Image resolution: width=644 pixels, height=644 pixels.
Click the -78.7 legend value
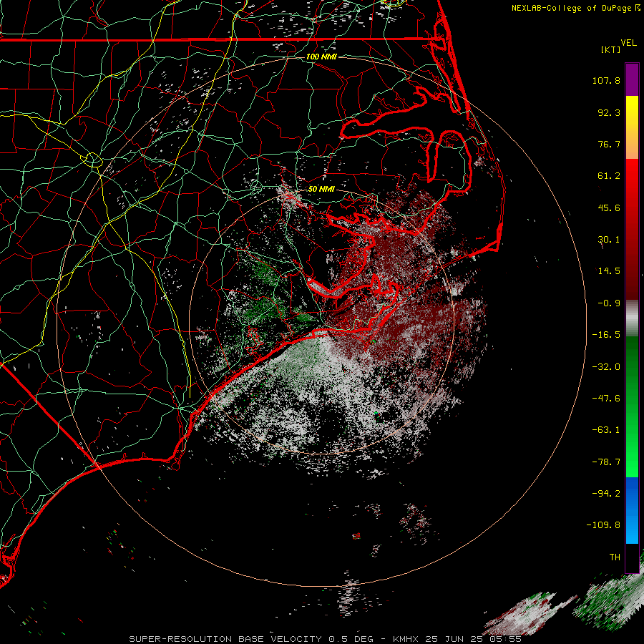point(606,462)
